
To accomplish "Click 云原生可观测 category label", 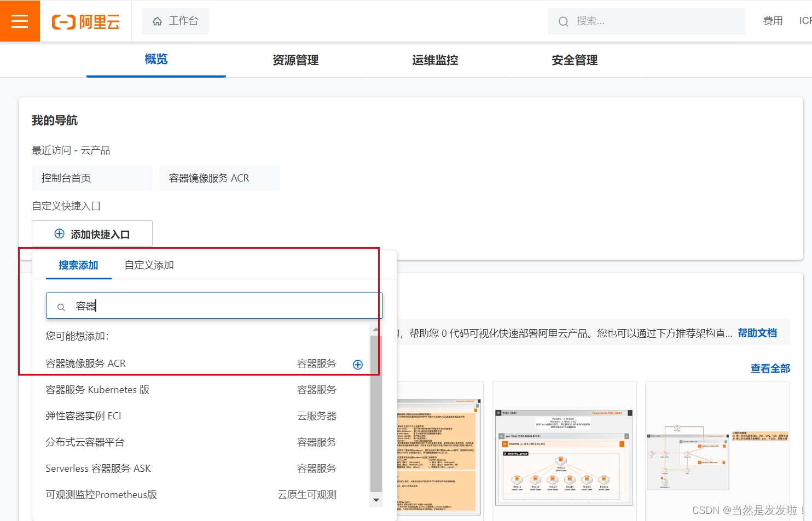I will click(307, 495).
